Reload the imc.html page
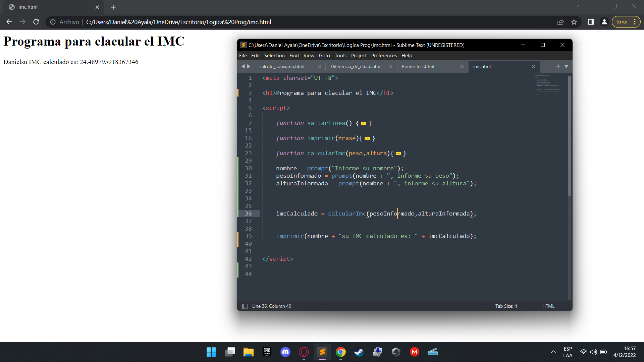644x362 pixels. point(36,22)
